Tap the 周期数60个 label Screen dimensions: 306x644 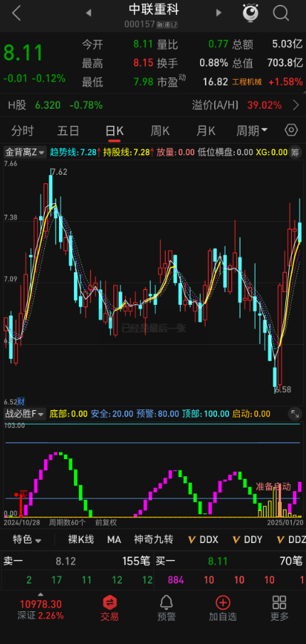68,523
